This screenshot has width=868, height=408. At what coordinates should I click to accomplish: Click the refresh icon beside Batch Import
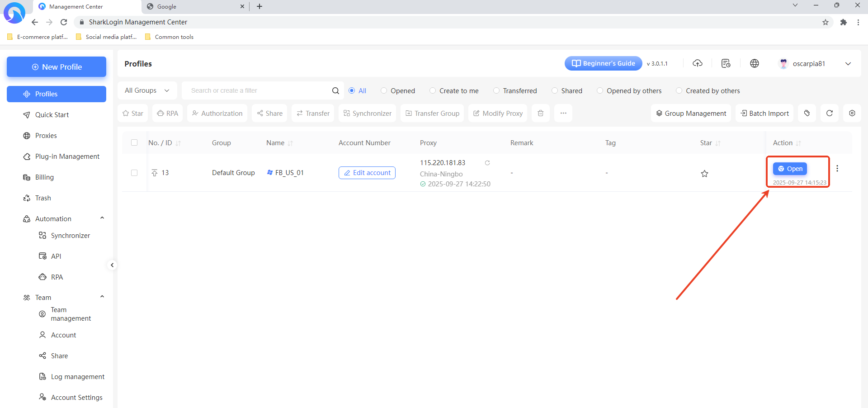point(830,113)
